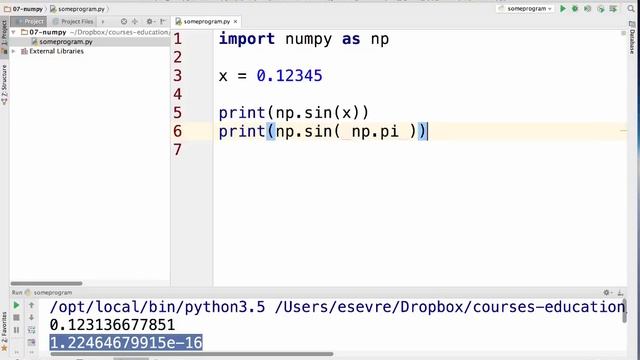Click the Run someprogram panel title

pyautogui.click(x=42, y=292)
